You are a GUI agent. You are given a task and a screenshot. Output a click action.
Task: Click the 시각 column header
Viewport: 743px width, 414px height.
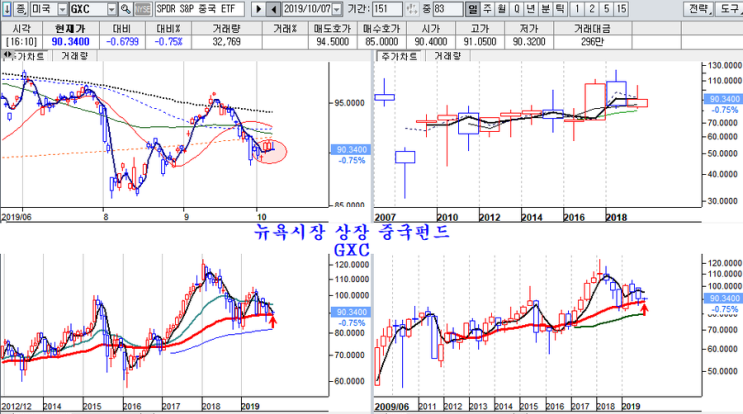pyautogui.click(x=22, y=28)
